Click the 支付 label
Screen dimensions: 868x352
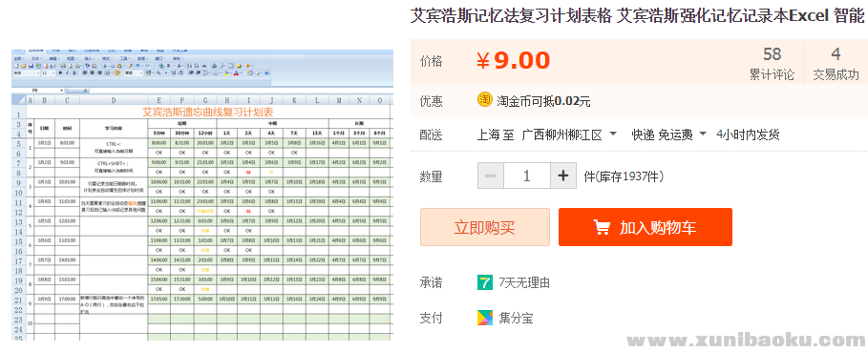432,319
